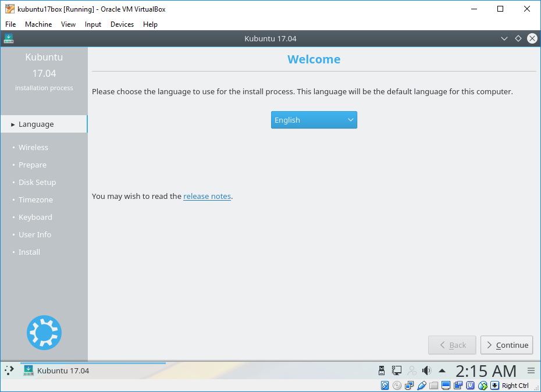
Task: Click VirtualBox mouse integration status icon
Action: (483, 386)
